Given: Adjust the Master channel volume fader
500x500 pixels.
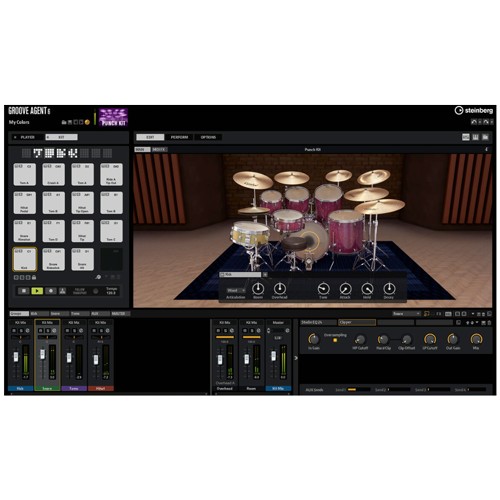Looking at the screenshot, I should tap(273, 356).
